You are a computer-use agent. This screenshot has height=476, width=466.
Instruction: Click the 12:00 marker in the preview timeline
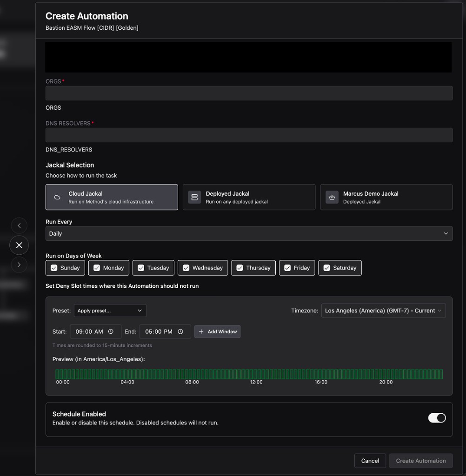coord(256,382)
